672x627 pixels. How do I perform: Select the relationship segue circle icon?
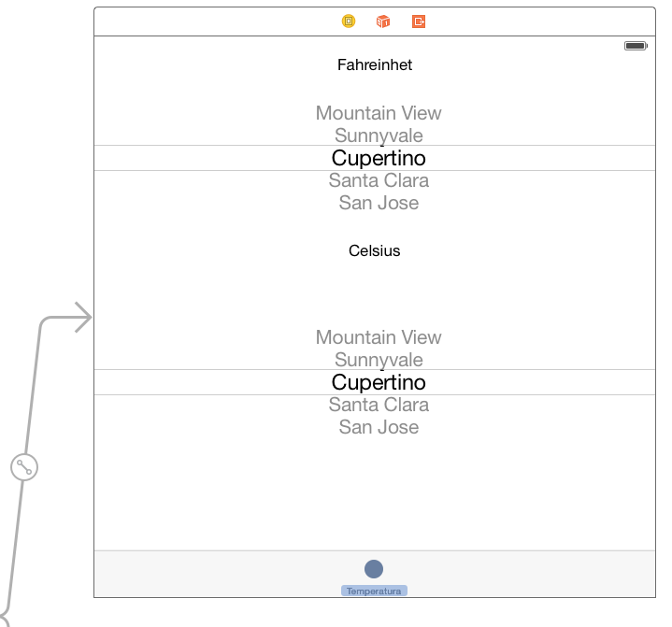click(24, 466)
